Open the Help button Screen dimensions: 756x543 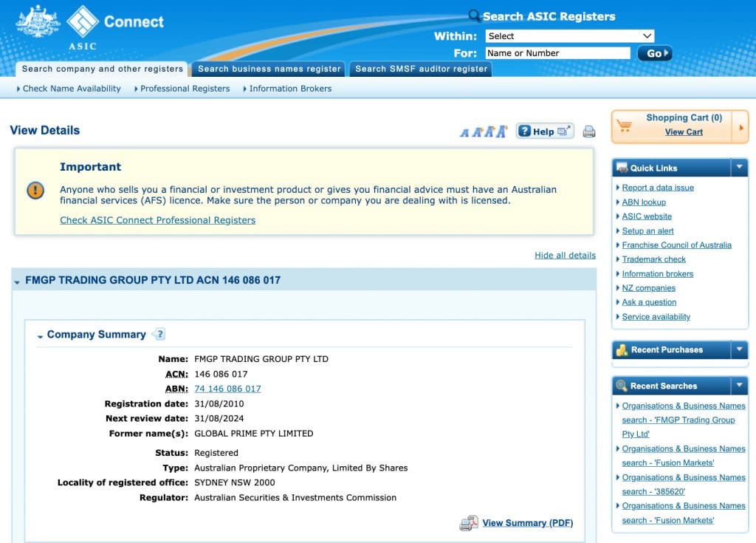click(544, 132)
